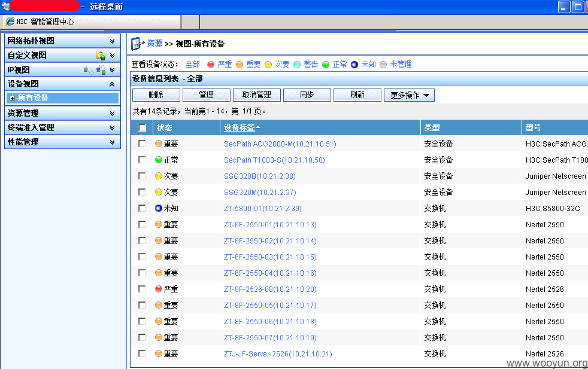Click the cyan 警告 status filter dot
Screen dimensions: 588x369
pyautogui.click(x=297, y=65)
